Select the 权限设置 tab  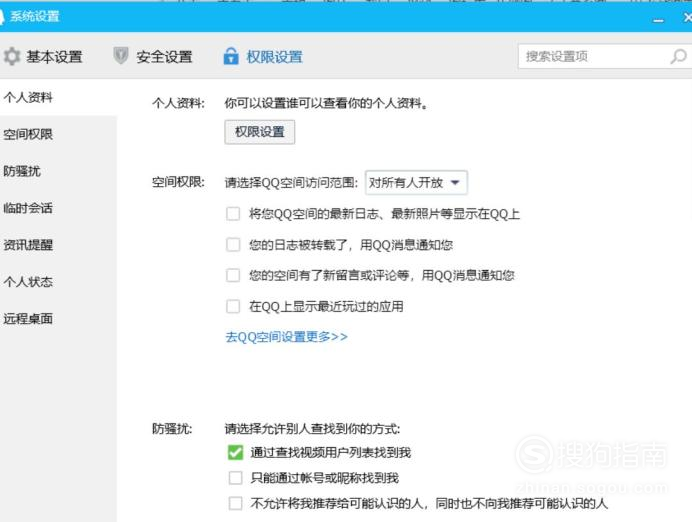point(263,56)
